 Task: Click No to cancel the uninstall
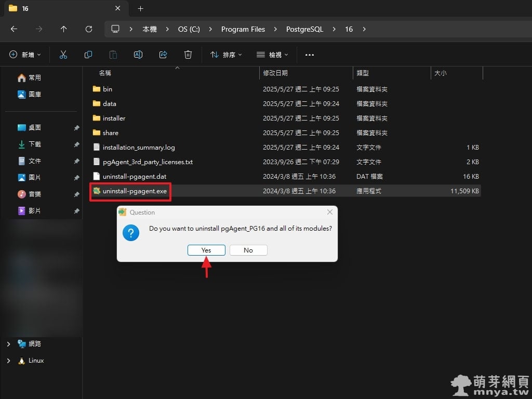248,250
